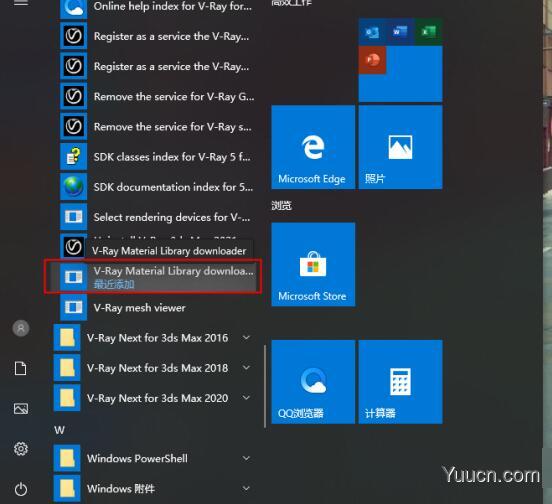Open the Pictures icon in the sidebar
The width and height of the screenshot is (552, 504).
point(21,409)
